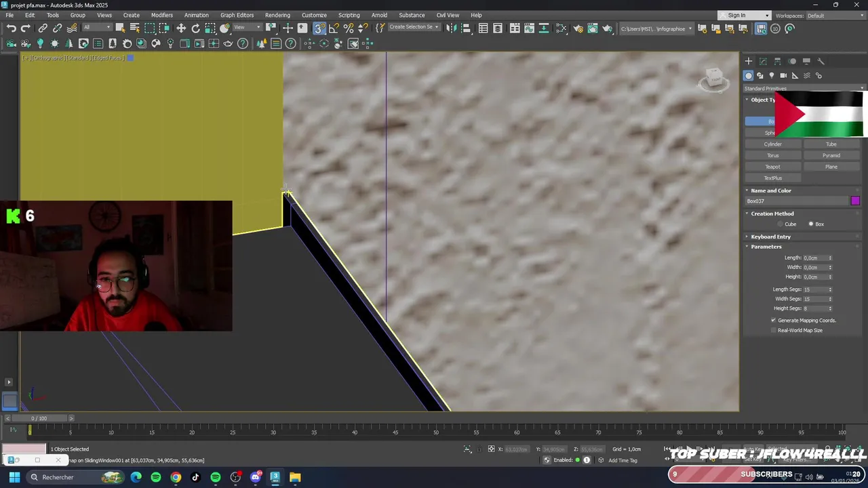Select the Helpers category icon

795,75
